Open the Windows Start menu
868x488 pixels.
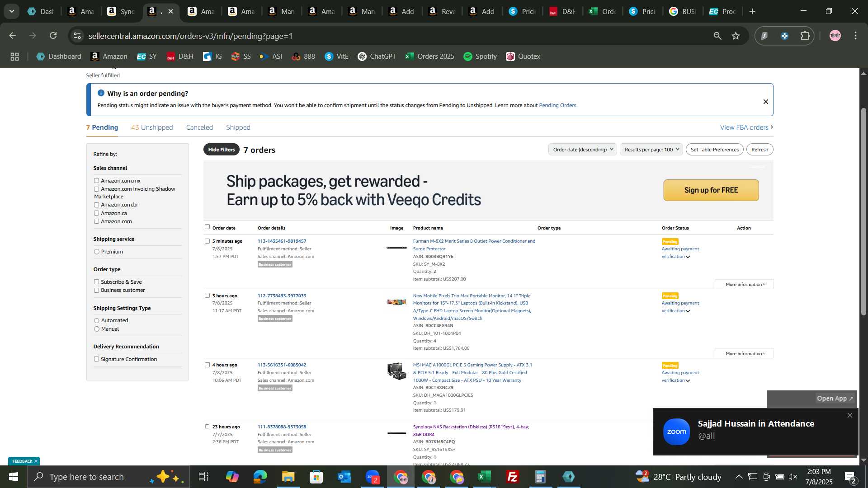(13, 477)
